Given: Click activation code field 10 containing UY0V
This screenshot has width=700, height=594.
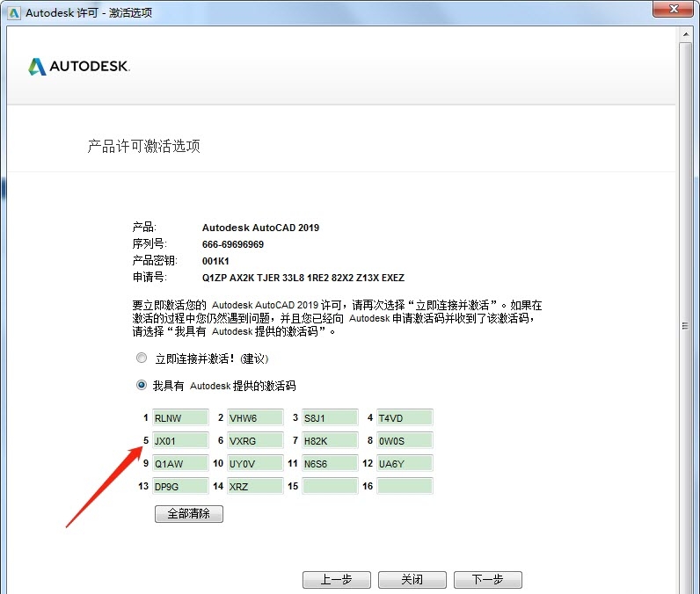Looking at the screenshot, I should coord(255,463).
